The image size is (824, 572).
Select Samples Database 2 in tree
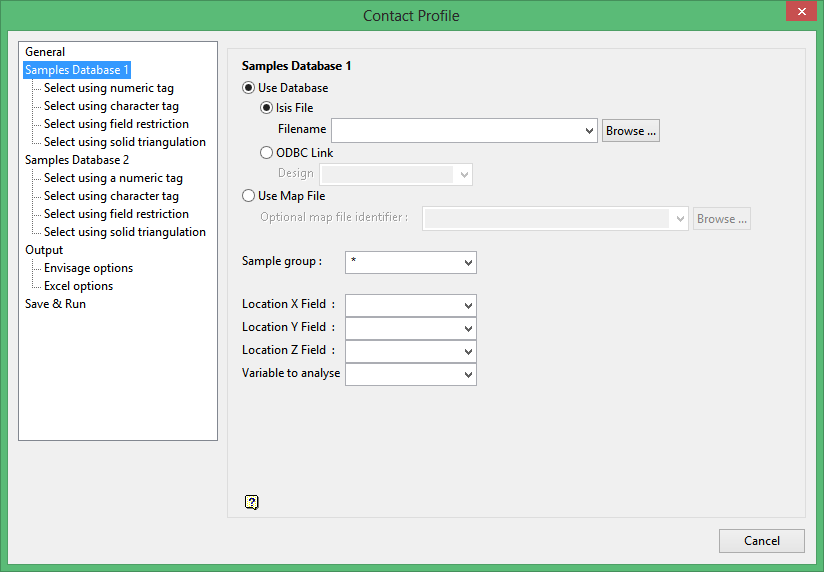[x=77, y=160]
